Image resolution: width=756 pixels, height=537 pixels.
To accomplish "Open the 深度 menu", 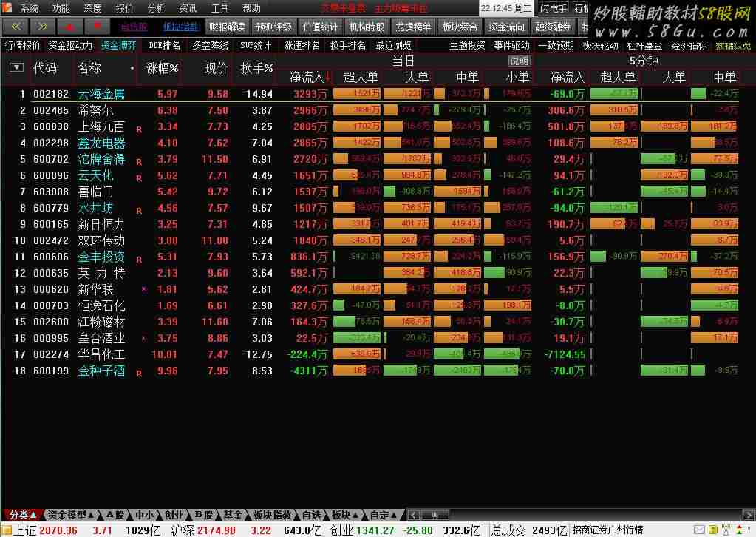I will pyautogui.click(x=92, y=8).
